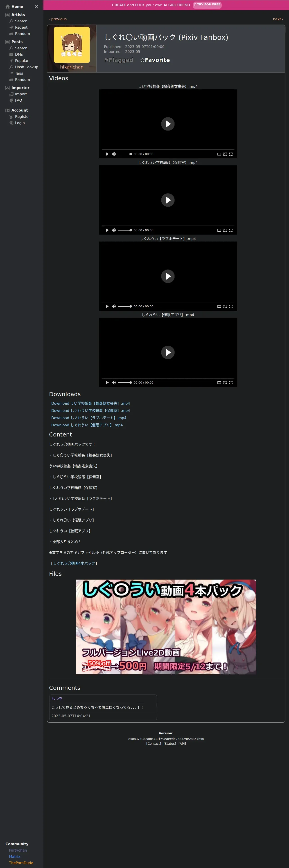Open Matrix community link
Viewport: 289px width, 868px height.
pyautogui.click(x=14, y=857)
